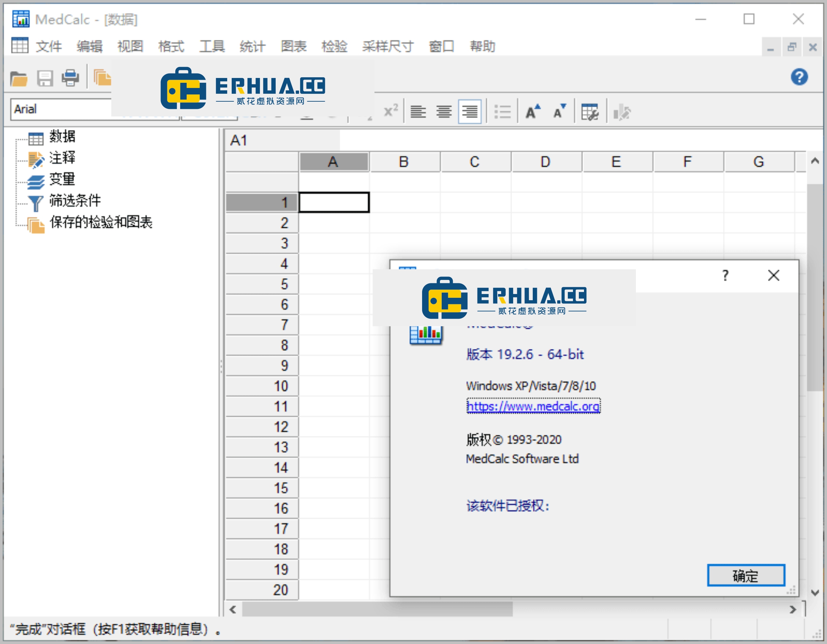Screen dimensions: 827x644
Task: Open the 采样尺寸 menu
Action: coord(388,47)
